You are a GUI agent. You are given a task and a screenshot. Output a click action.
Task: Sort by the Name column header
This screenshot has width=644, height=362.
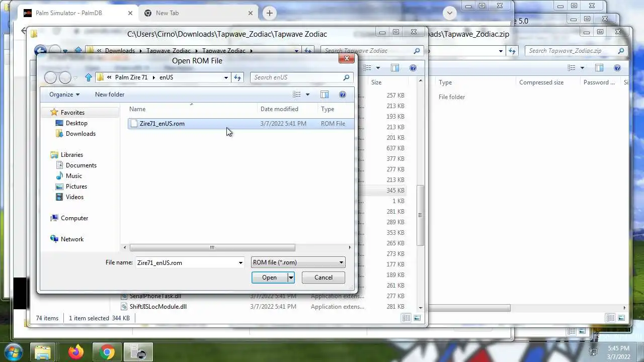tap(191, 109)
